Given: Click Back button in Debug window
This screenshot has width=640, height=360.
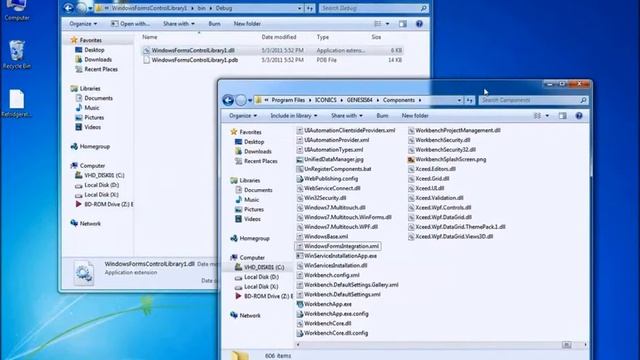Looking at the screenshot, I should [x=69, y=8].
